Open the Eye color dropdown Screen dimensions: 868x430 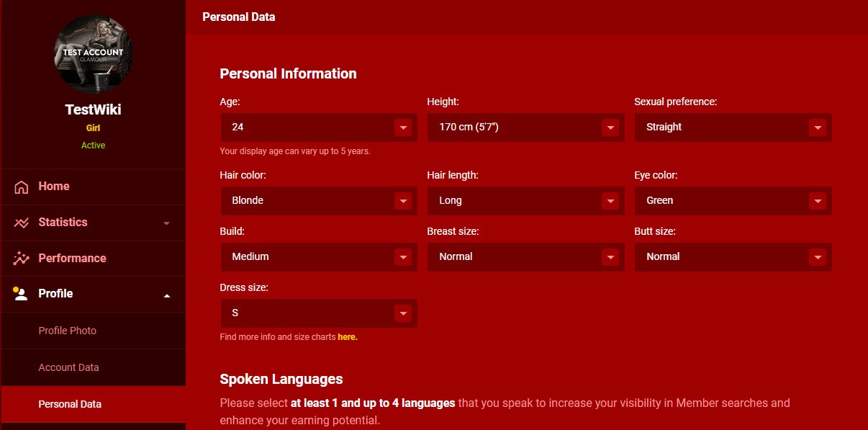click(733, 201)
